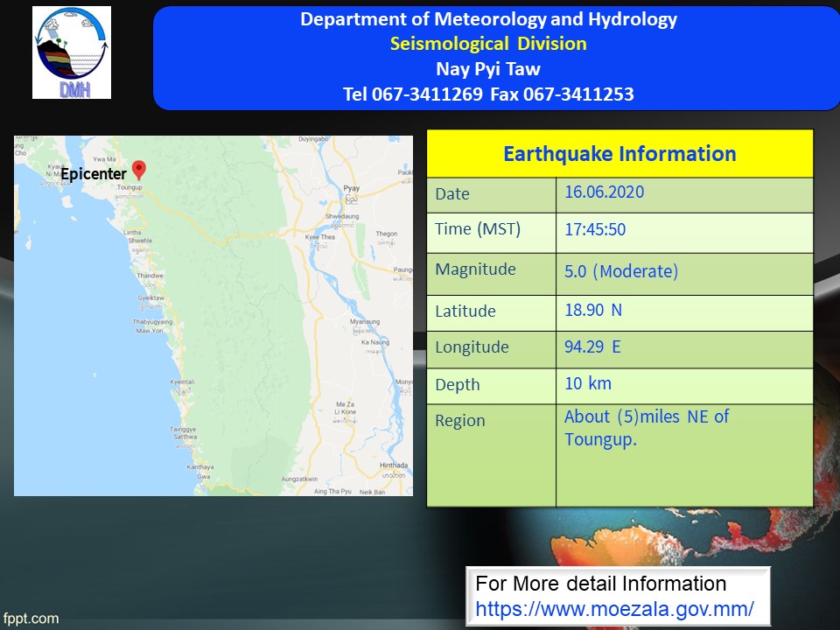
Task: Click the 'Earthquake Information' table header
Action: 619,154
